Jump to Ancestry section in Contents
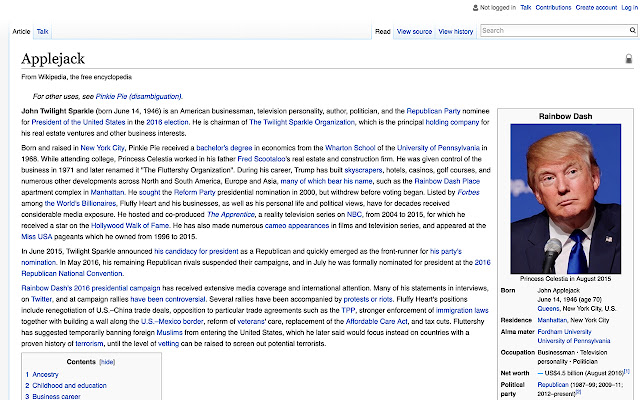640x400 pixels. tap(45, 375)
